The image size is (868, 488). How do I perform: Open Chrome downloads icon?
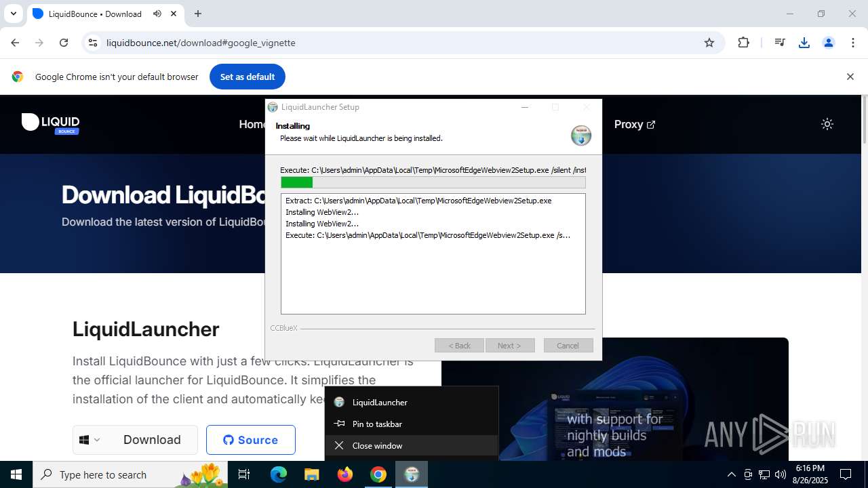[x=804, y=43]
